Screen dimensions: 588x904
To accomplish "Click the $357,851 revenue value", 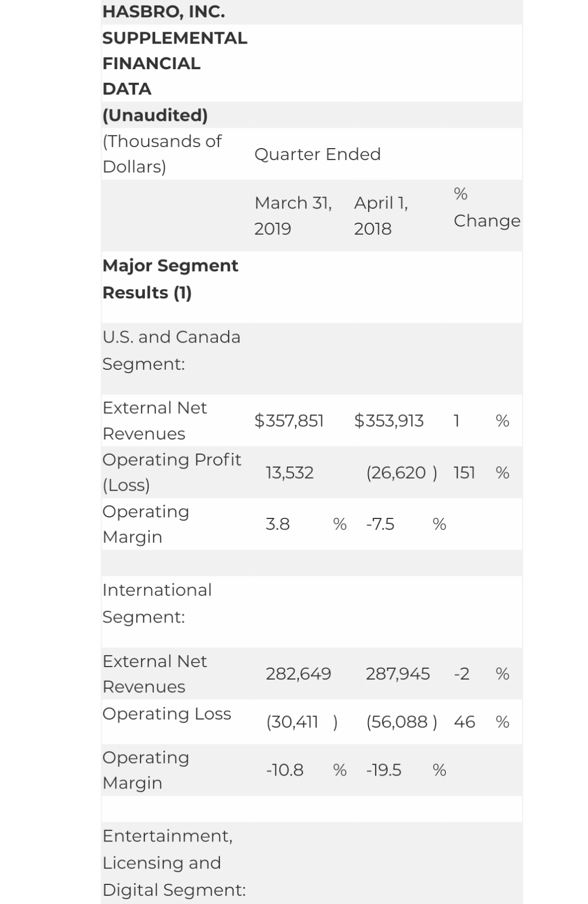I will (289, 420).
